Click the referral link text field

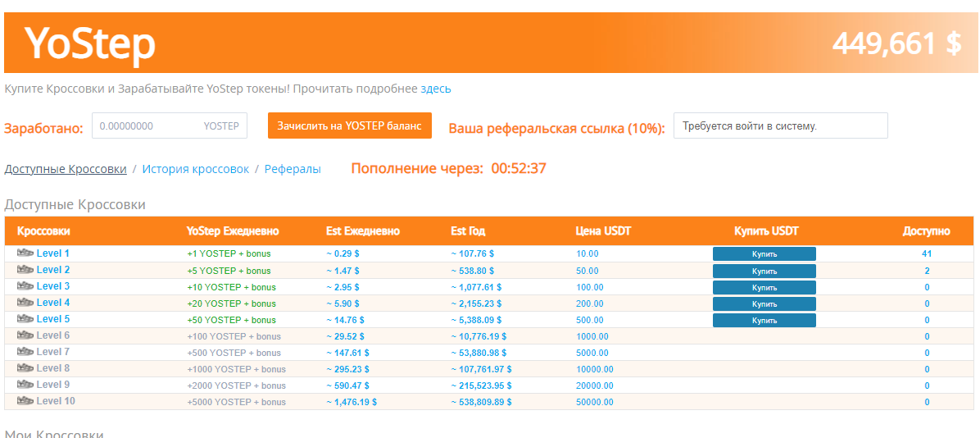(780, 126)
